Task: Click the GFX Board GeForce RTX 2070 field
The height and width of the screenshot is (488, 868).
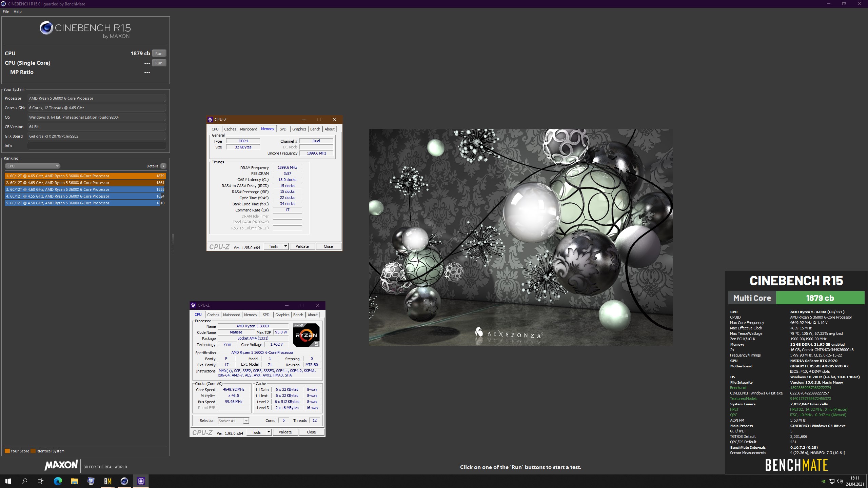Action: tap(97, 136)
